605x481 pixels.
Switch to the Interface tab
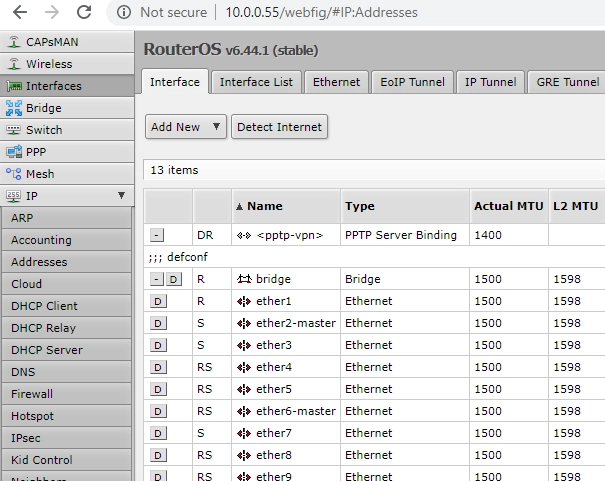tap(175, 82)
